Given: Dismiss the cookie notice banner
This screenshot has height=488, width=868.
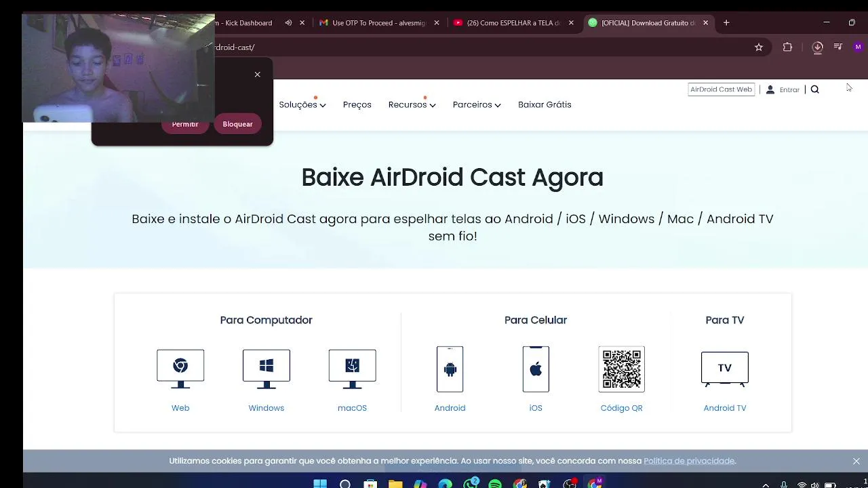Looking at the screenshot, I should (x=856, y=461).
